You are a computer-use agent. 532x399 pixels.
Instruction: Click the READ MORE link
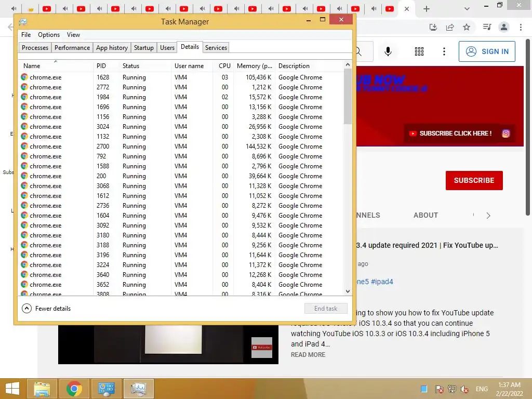[308, 354]
